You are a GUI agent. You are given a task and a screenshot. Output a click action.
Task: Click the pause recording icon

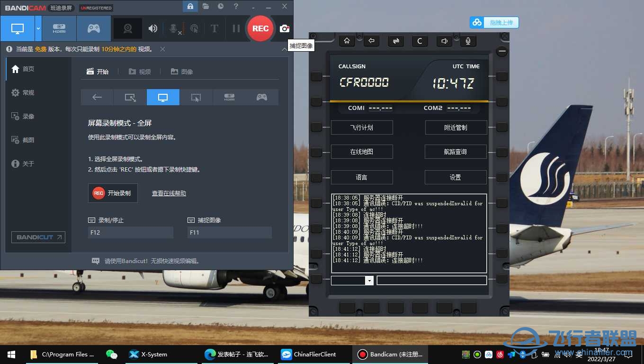[236, 28]
